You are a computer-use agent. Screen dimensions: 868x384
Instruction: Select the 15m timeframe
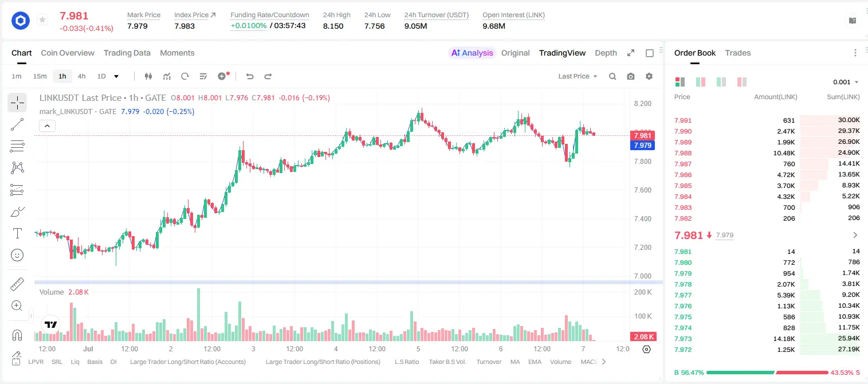(40, 76)
